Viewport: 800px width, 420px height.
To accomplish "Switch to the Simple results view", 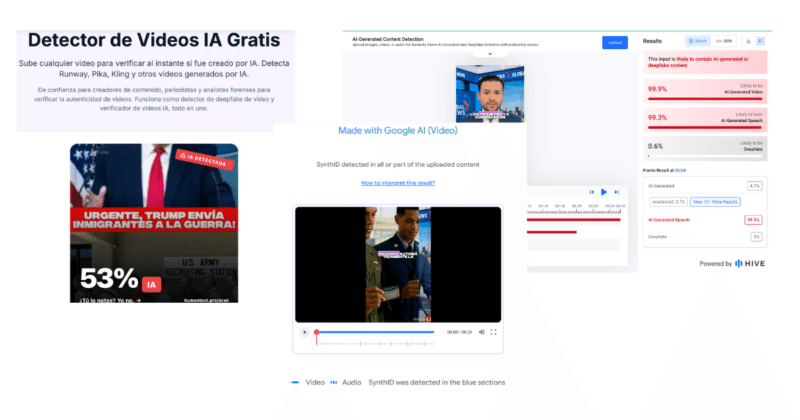I will (697, 41).
